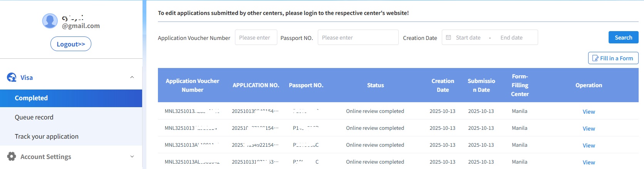View the third application row
Screen dimensions: 644x169
[589, 146]
